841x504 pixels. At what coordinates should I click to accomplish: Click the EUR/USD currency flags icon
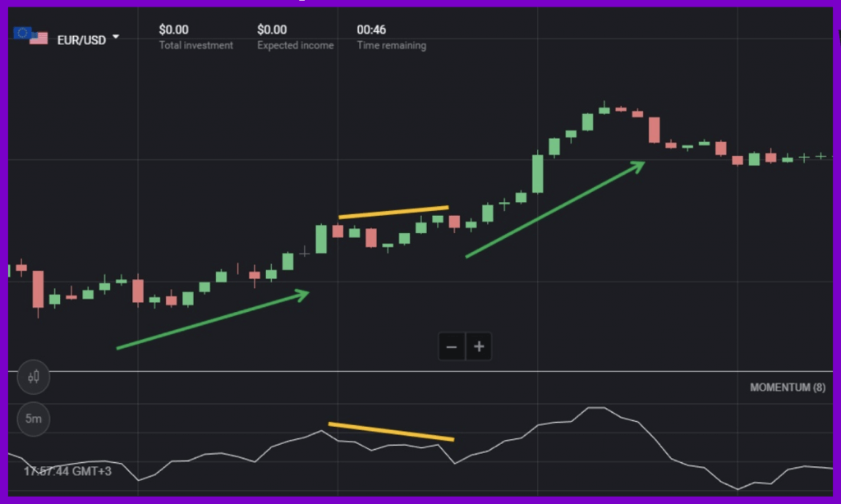pyautogui.click(x=31, y=36)
